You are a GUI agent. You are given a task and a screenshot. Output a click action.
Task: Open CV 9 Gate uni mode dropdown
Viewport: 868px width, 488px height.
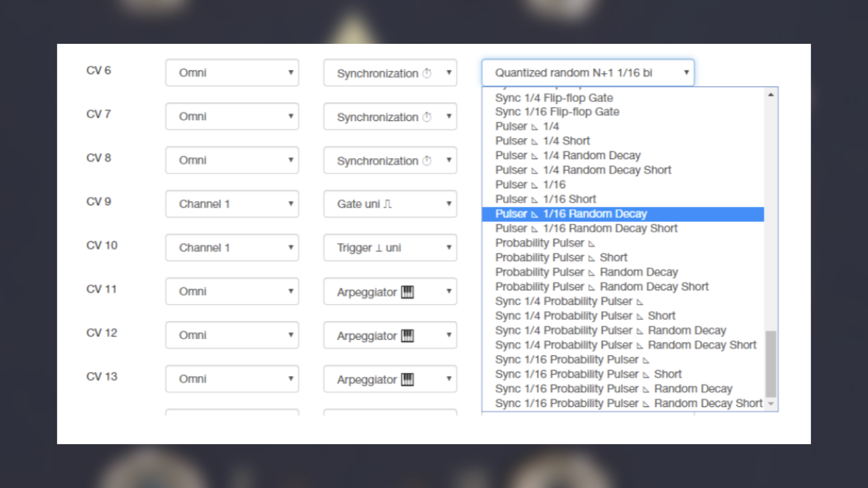pos(390,204)
